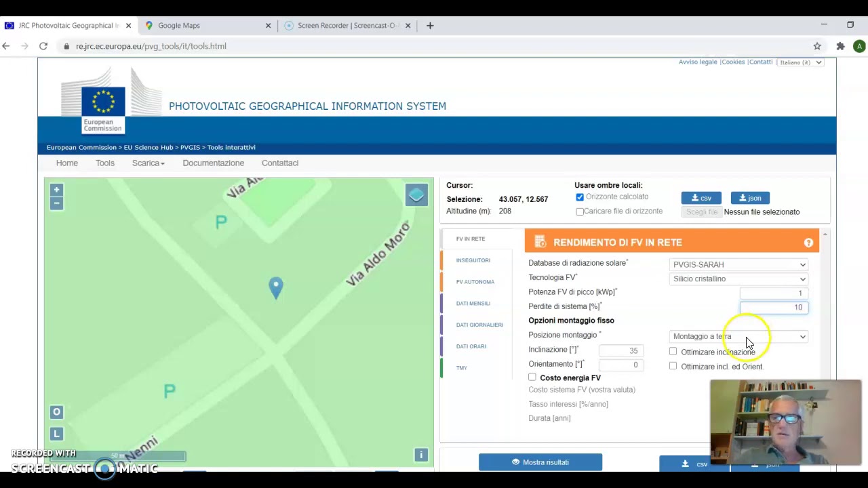
Task: Click the Mostra risultati button
Action: point(540,462)
